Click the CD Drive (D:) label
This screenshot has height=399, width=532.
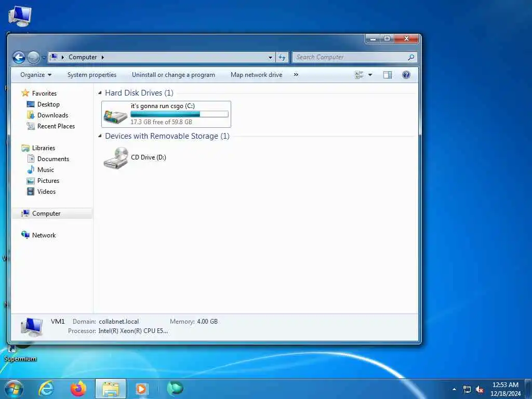(x=149, y=157)
